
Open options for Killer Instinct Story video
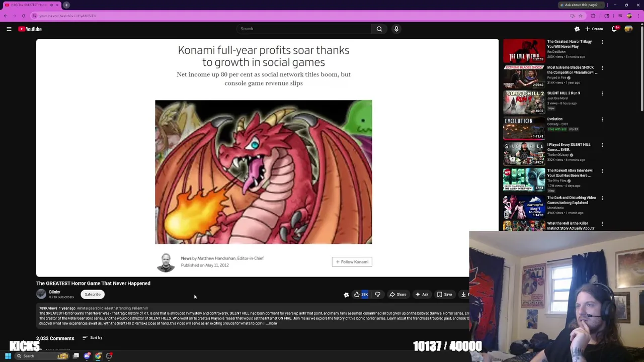(602, 224)
